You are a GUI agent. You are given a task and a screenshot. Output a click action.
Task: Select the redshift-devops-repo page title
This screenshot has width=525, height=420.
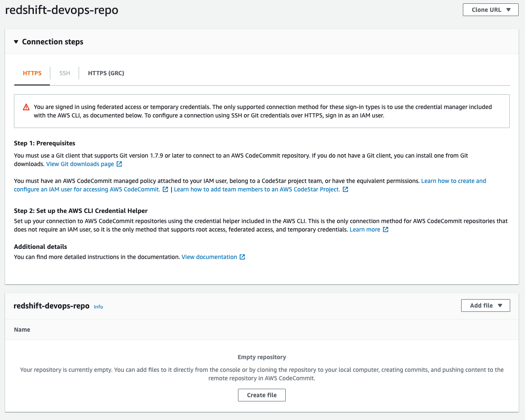pos(62,10)
